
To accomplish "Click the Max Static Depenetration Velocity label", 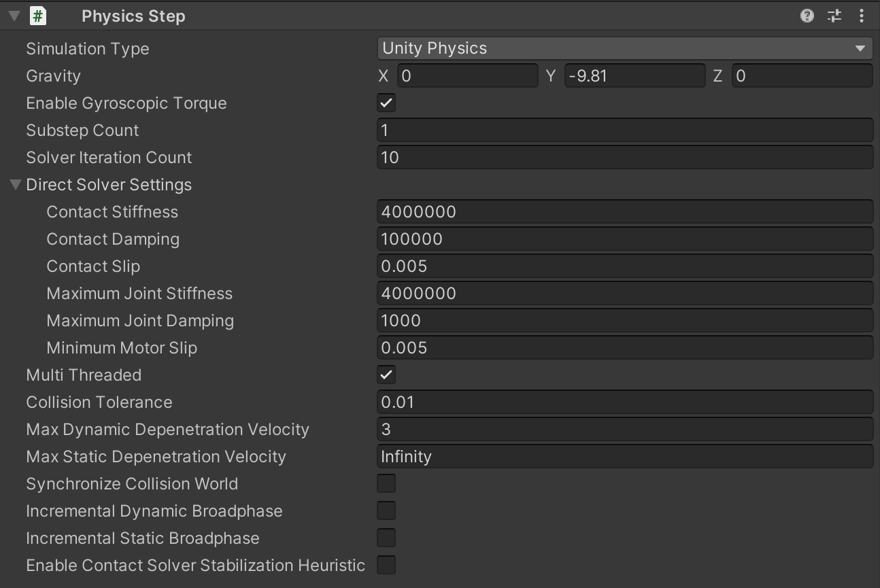I will coord(156,457).
